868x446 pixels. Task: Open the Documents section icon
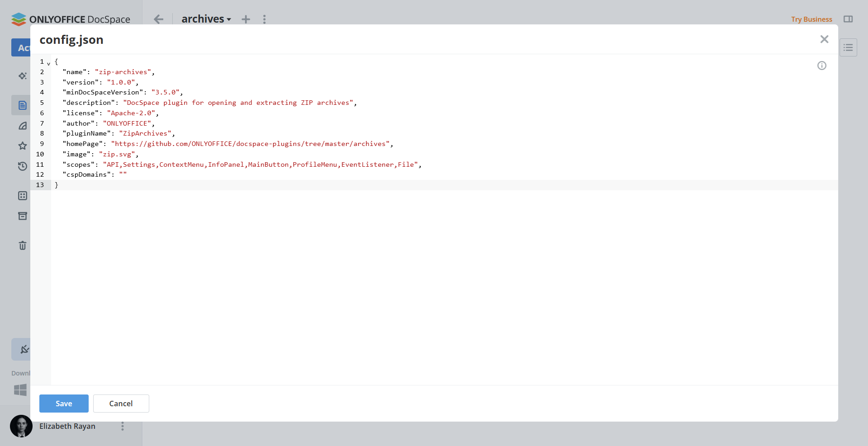click(22, 105)
